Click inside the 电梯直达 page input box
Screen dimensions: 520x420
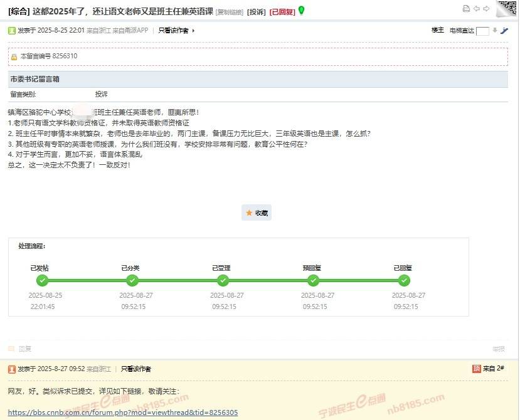point(482,30)
